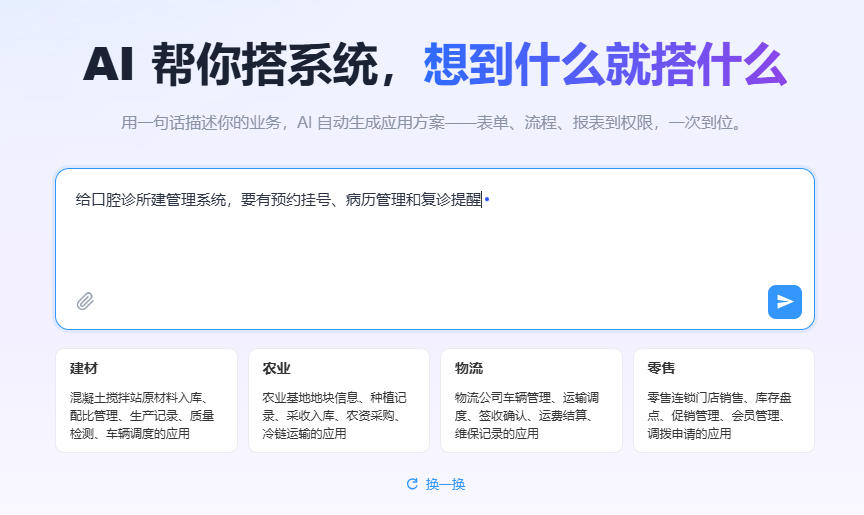Send the prompt with the blue arrow button

(785, 302)
